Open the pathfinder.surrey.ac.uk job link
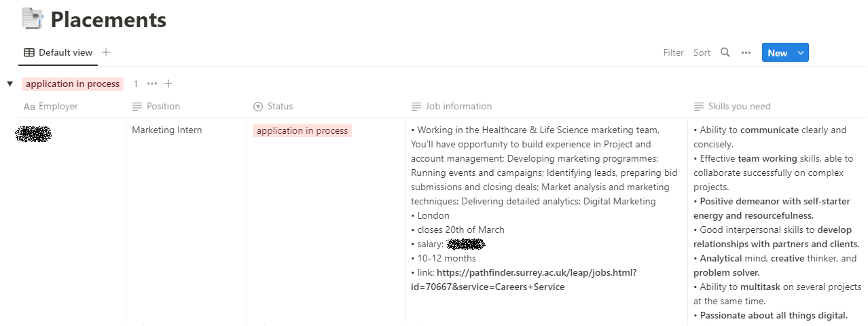This screenshot has height=326, width=868. [524, 279]
